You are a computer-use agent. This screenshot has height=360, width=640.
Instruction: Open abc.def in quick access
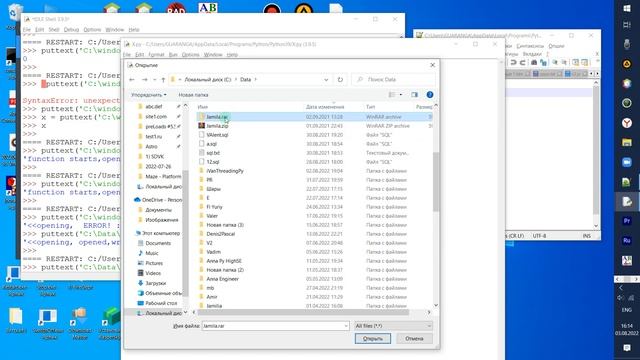click(153, 107)
